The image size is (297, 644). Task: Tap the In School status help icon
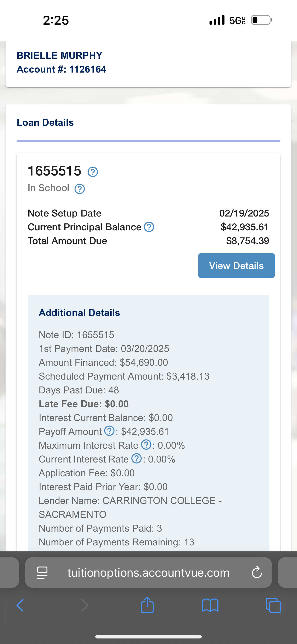80,189
